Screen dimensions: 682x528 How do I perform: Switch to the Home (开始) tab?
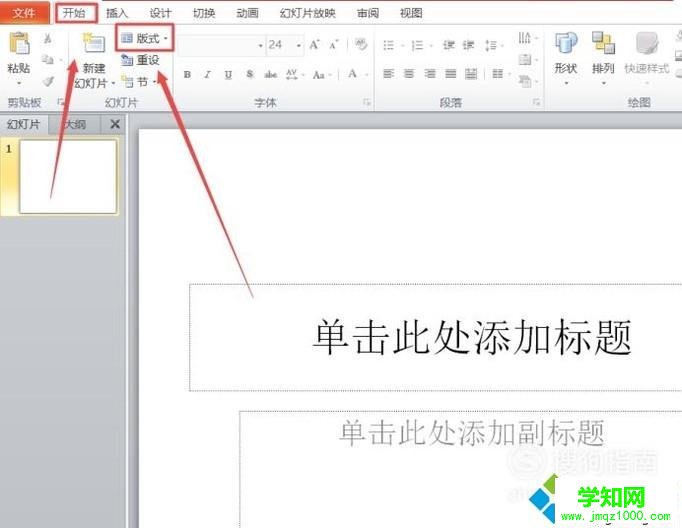[74, 13]
